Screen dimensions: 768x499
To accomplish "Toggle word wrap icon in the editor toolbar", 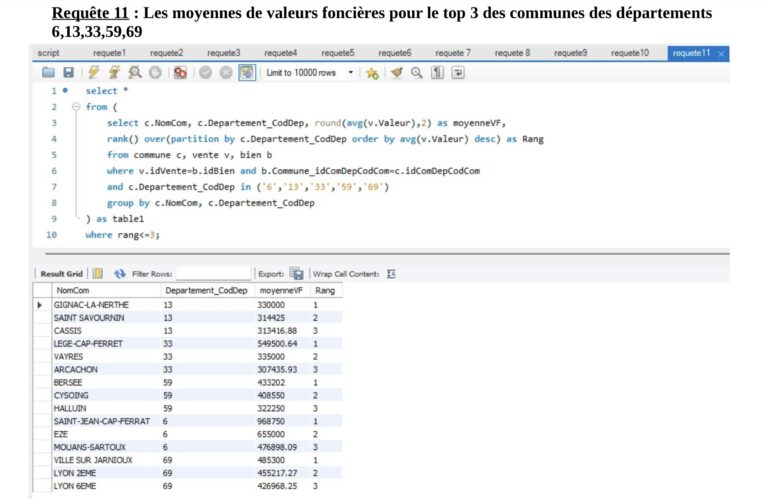I will click(x=458, y=72).
